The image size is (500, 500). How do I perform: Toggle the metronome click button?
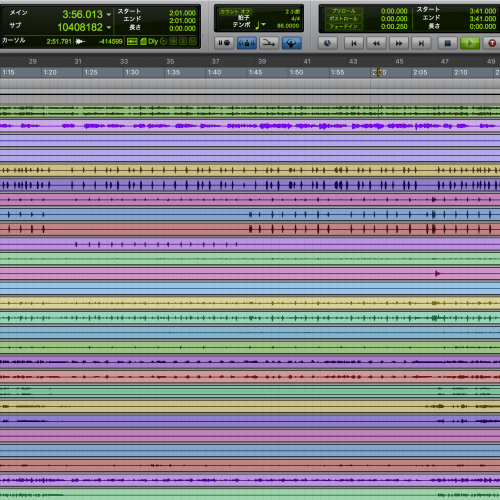247,43
